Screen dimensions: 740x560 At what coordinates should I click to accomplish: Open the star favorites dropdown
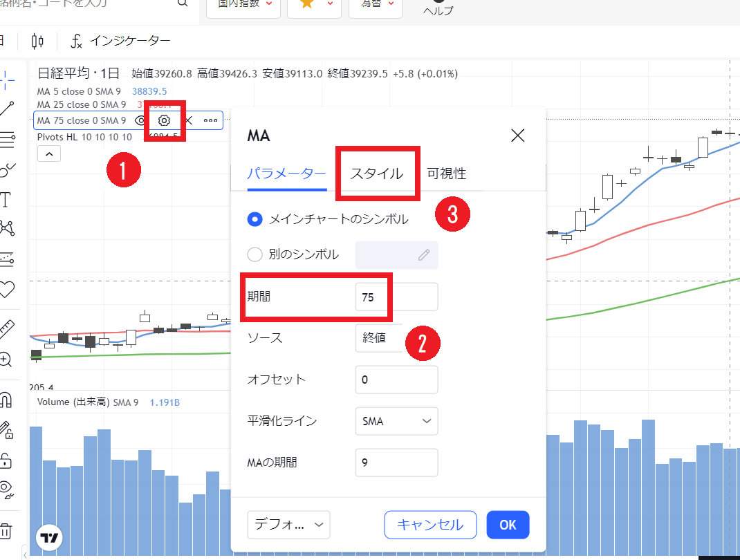pos(314,5)
